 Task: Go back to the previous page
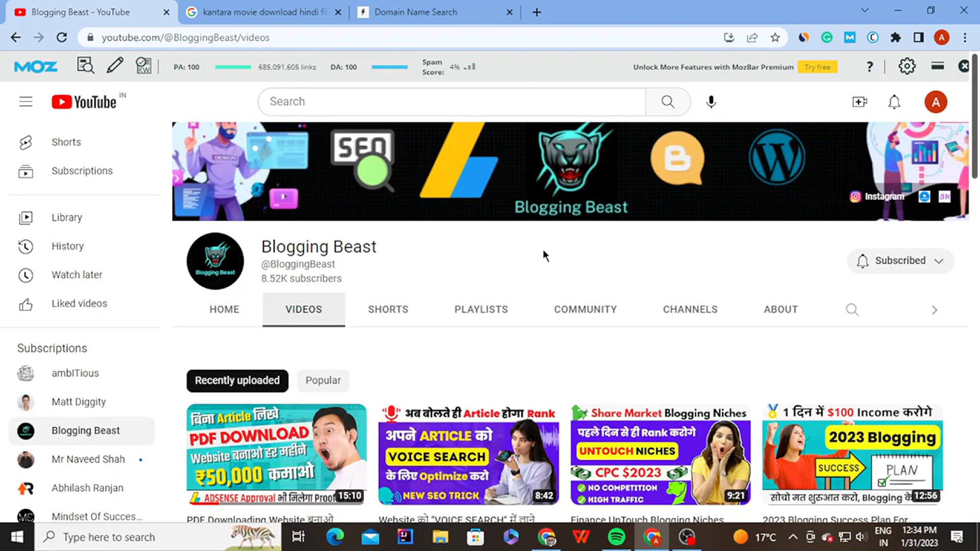coord(16,37)
